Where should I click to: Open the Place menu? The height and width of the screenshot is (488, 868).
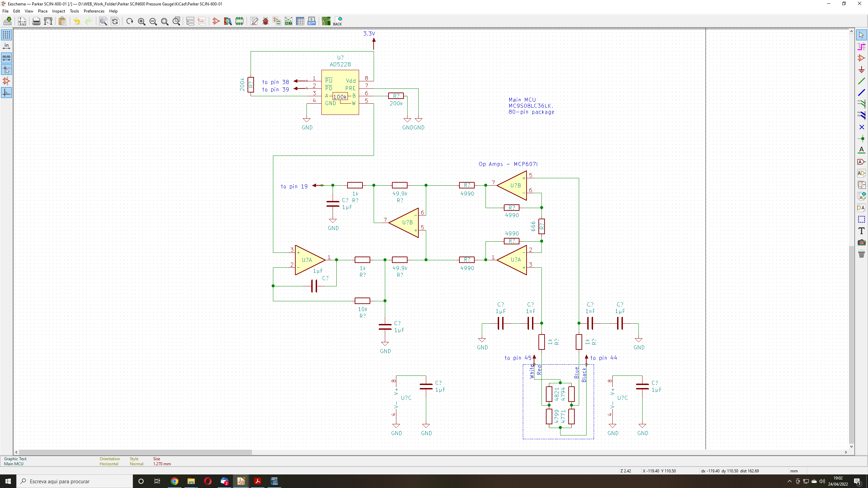tap(43, 11)
